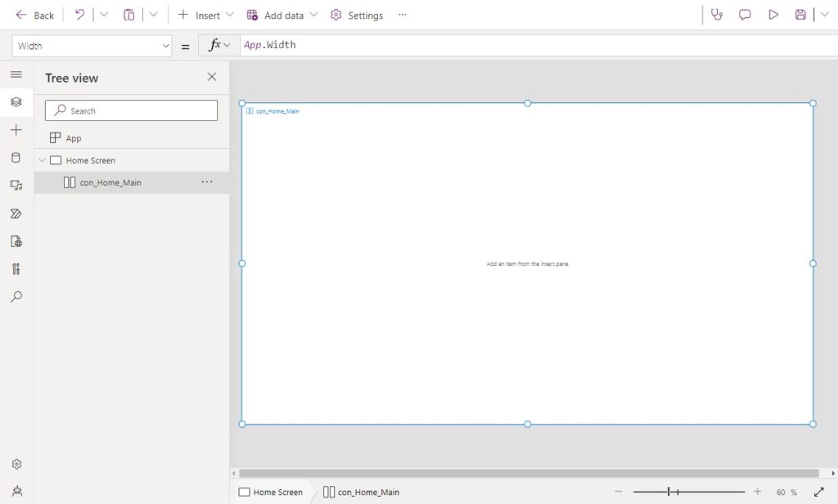Open the Advanced tools pane

tap(15, 269)
